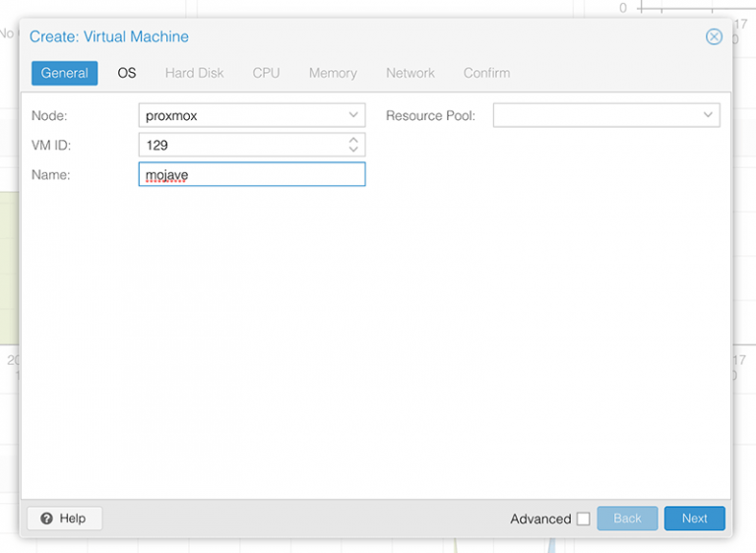The height and width of the screenshot is (553, 756).
Task: Open the Network tab
Action: coord(410,73)
